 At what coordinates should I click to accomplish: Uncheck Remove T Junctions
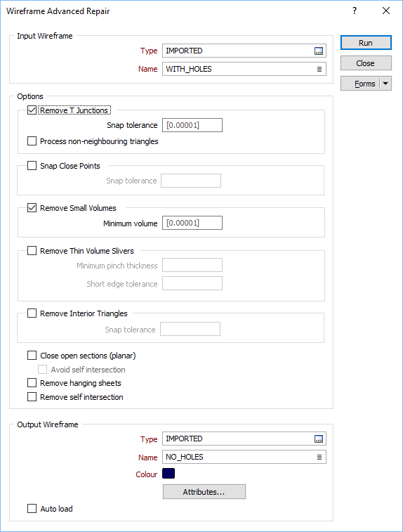pyautogui.click(x=32, y=110)
